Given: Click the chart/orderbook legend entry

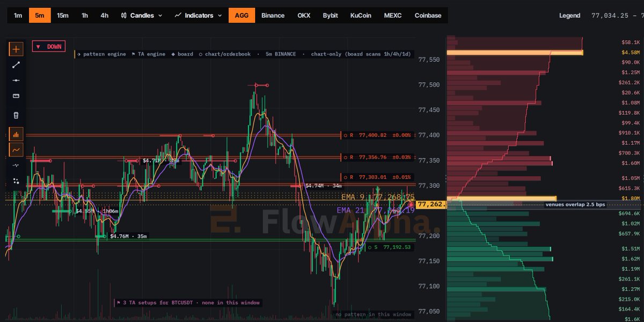Looking at the screenshot, I should (224, 54).
